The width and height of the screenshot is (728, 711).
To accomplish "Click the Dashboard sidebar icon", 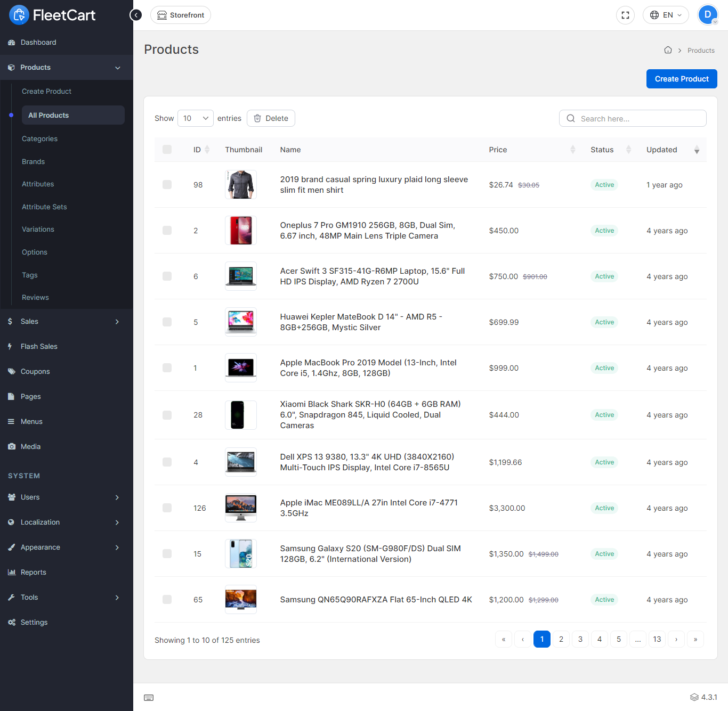I will 11,43.
